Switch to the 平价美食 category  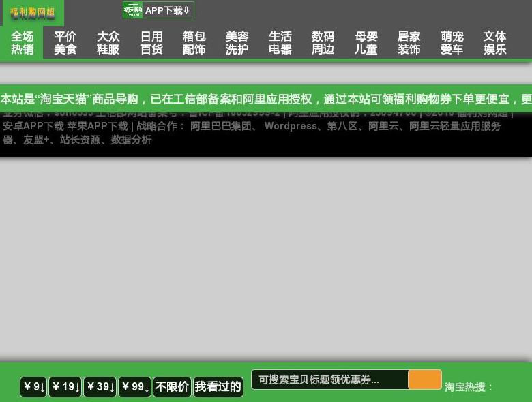click(65, 43)
